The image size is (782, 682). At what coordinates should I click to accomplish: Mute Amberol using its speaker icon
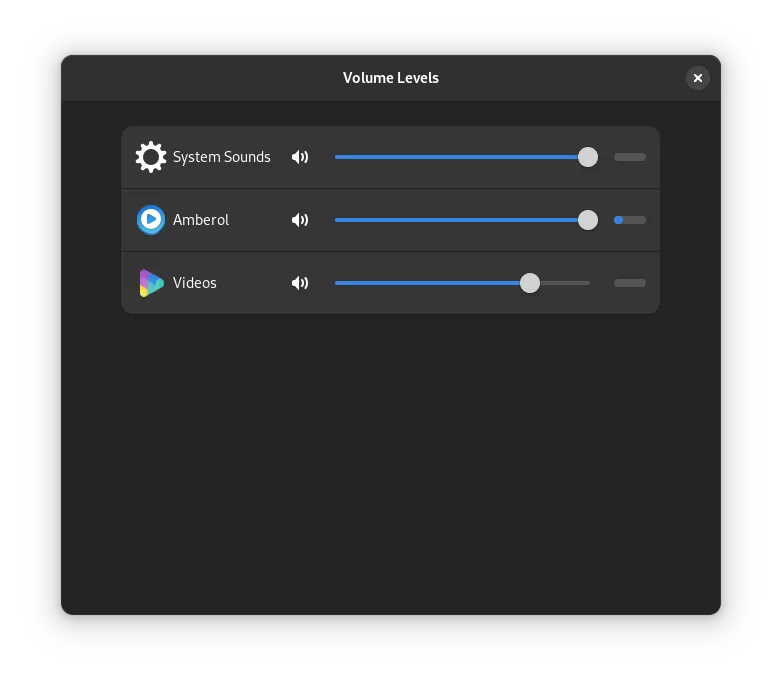click(300, 220)
